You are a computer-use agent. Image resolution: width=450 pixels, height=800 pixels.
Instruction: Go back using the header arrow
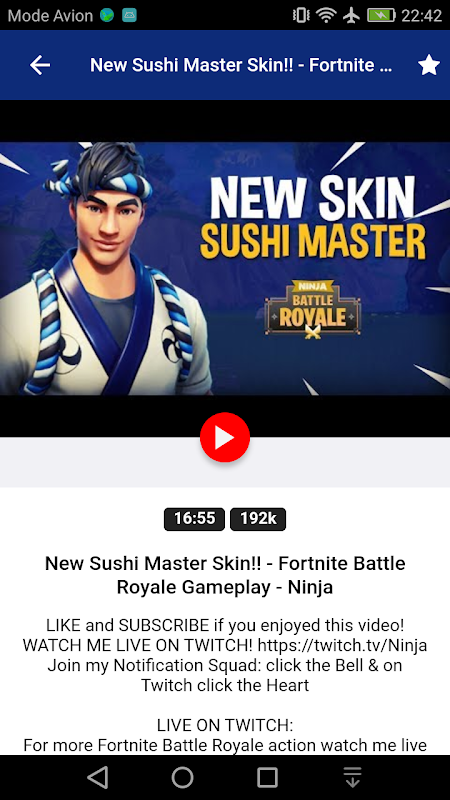pos(40,65)
